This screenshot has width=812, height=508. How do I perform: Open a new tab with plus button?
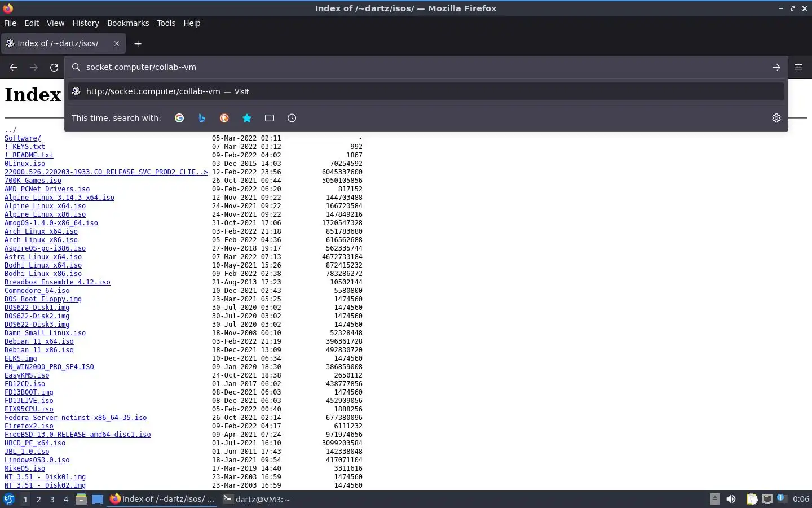pyautogui.click(x=138, y=43)
